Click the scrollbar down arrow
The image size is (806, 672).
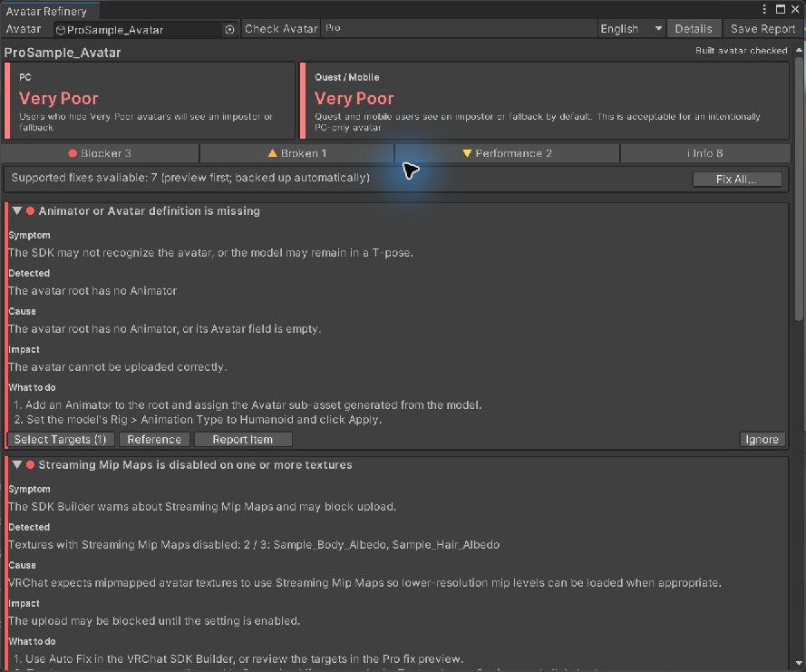click(x=799, y=663)
